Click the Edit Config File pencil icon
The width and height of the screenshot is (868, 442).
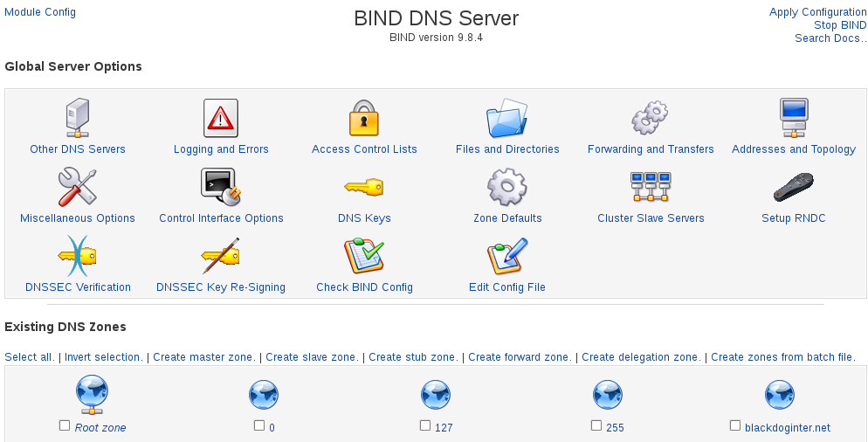click(x=507, y=256)
